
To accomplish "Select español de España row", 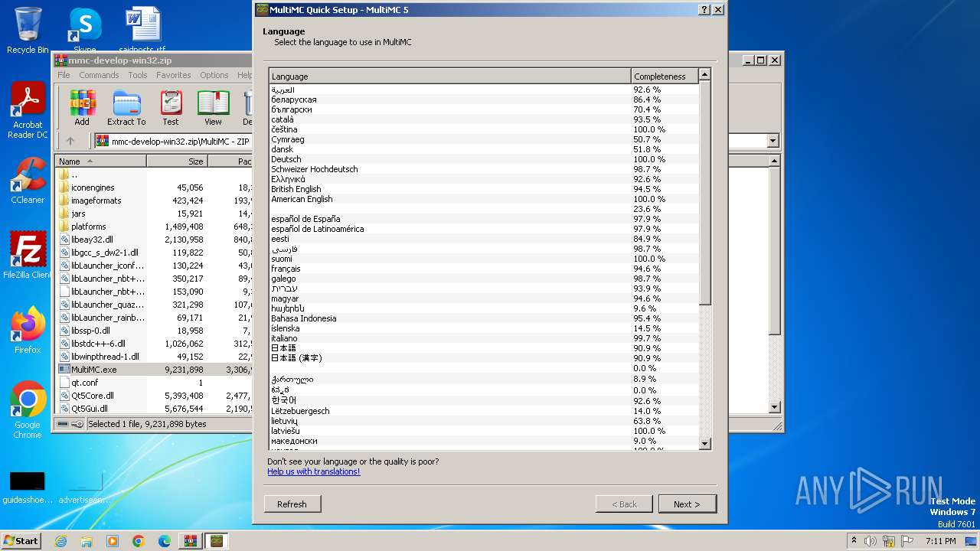I will click(484, 219).
